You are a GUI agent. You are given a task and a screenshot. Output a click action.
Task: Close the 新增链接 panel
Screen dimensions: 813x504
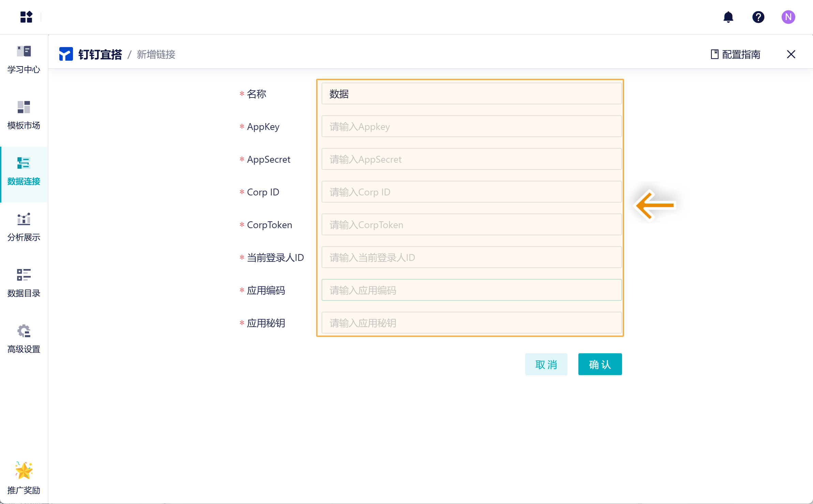click(x=791, y=54)
